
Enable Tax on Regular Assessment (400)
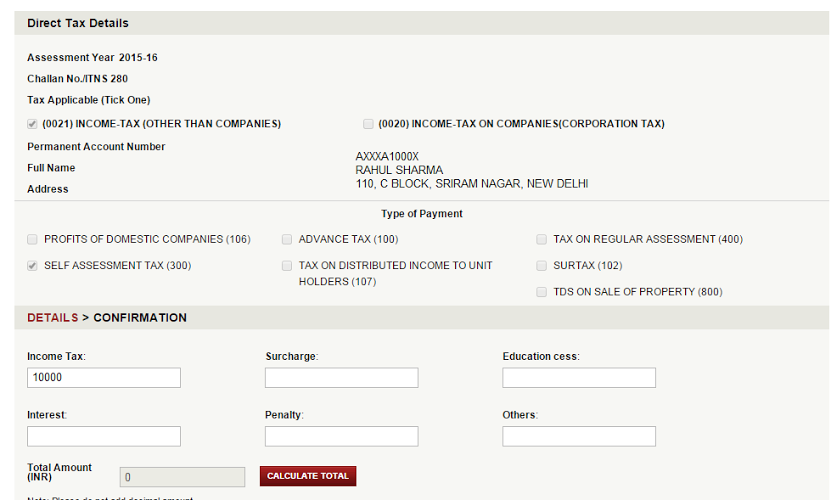(542, 240)
